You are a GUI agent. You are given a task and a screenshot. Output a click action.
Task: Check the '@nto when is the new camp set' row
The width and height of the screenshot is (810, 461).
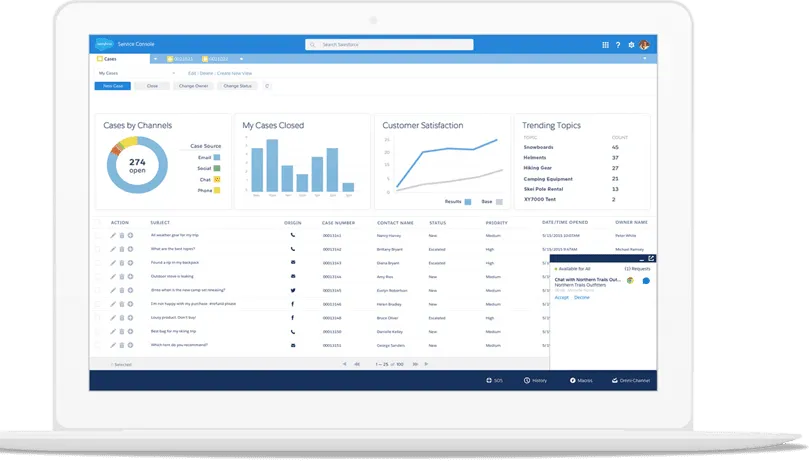pos(97,290)
